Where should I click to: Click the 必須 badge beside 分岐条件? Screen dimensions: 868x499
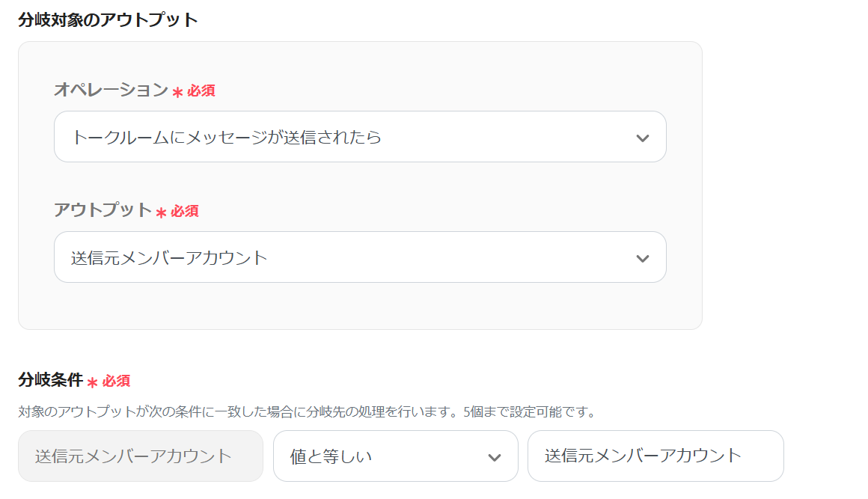116,381
